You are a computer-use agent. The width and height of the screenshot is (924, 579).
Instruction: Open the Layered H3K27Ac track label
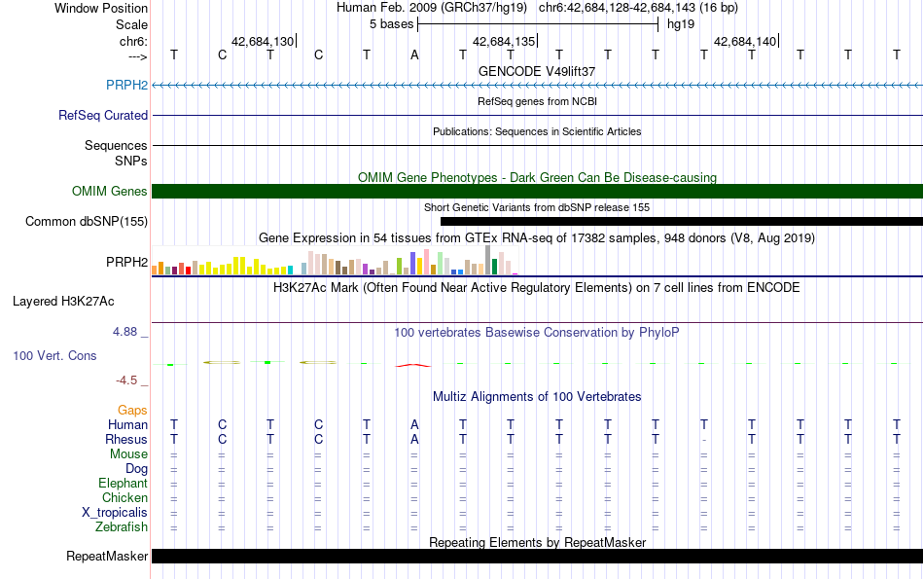pos(63,302)
